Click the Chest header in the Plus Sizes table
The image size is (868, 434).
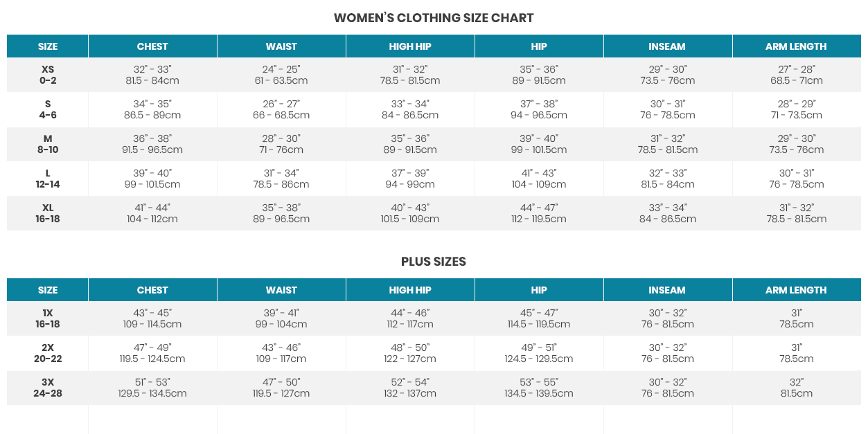[152, 290]
